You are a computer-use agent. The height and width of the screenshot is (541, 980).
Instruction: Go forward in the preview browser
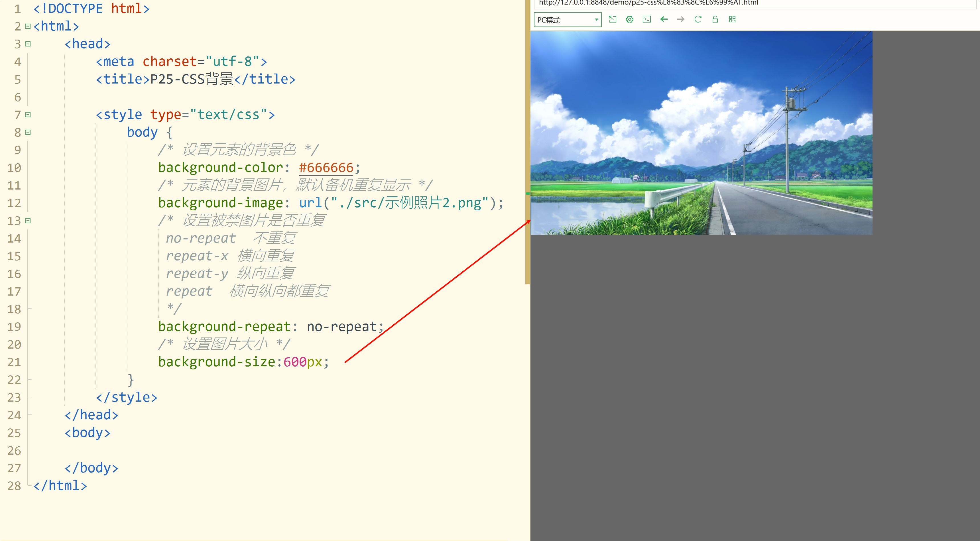681,19
